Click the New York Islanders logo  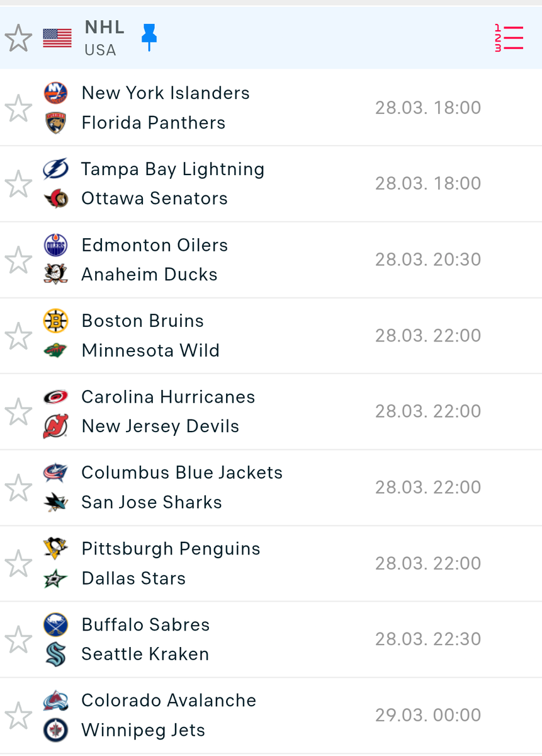(x=55, y=93)
